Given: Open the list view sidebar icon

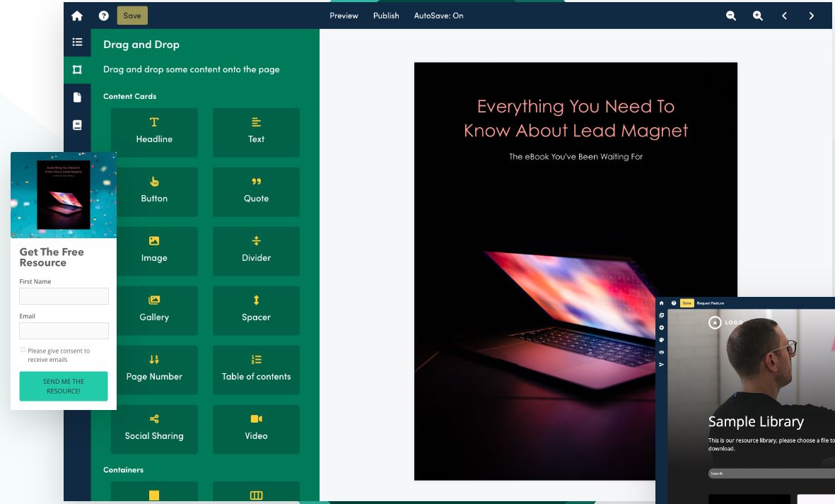Looking at the screenshot, I should 77,42.
